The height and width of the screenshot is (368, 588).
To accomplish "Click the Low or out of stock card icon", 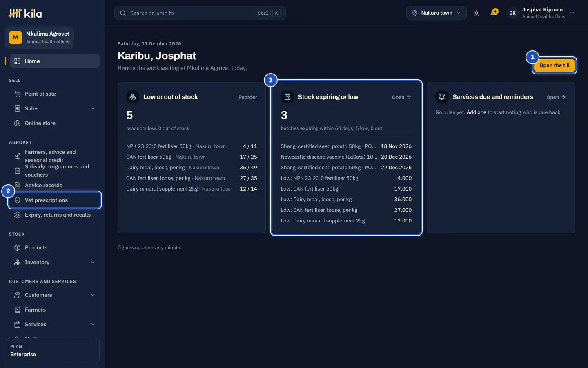I will point(133,97).
